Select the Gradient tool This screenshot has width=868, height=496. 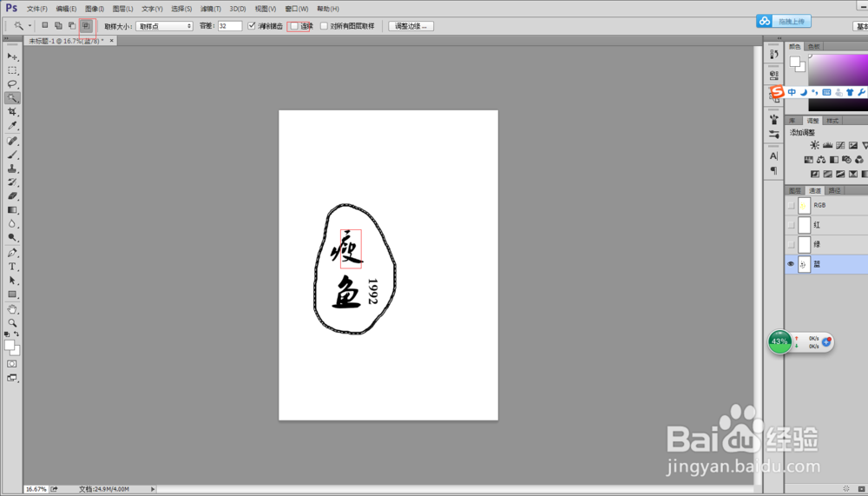[x=12, y=210]
